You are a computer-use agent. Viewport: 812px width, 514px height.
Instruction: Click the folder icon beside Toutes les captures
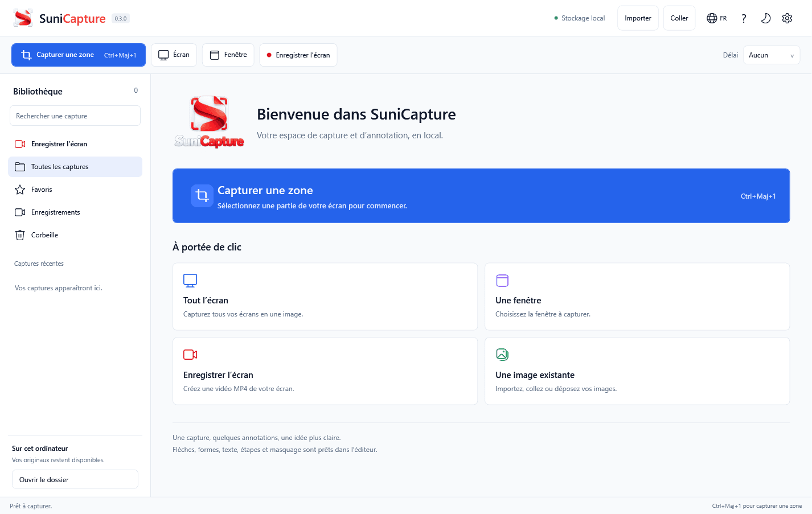tap(20, 167)
